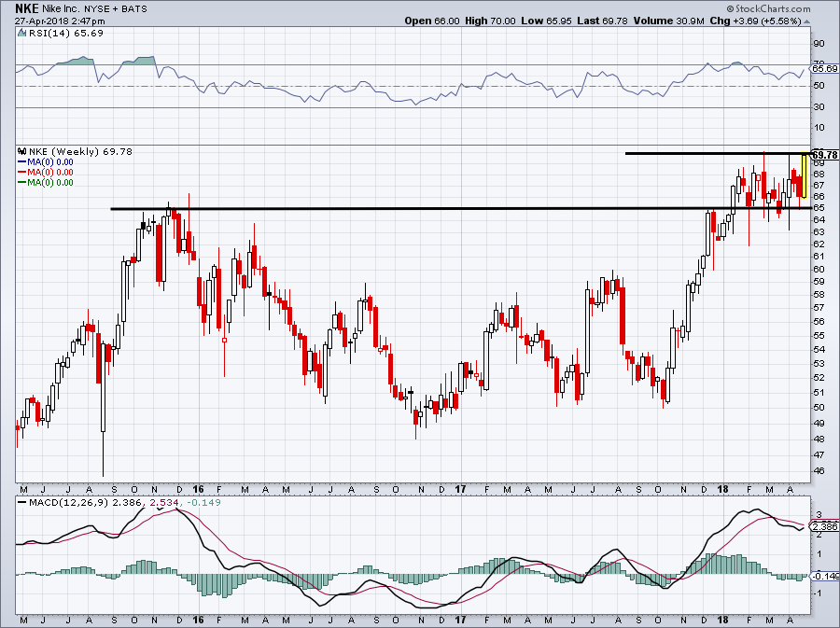Click the 60 label on the price axis
This screenshot has height=628, width=840.
(819, 270)
